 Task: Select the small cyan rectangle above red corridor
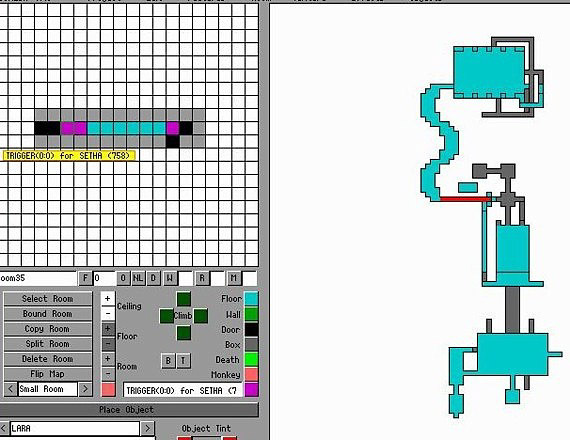click(x=468, y=188)
